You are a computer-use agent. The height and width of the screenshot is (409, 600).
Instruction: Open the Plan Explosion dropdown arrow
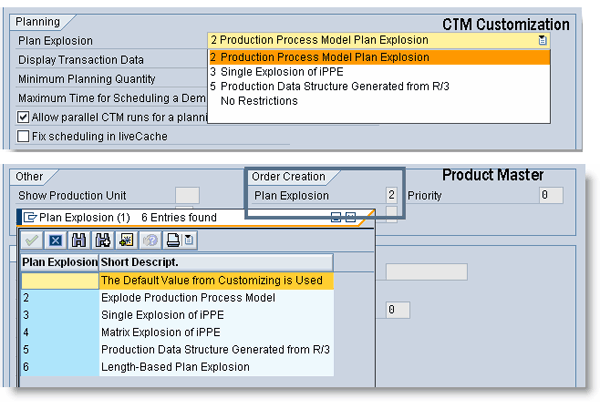click(x=542, y=41)
